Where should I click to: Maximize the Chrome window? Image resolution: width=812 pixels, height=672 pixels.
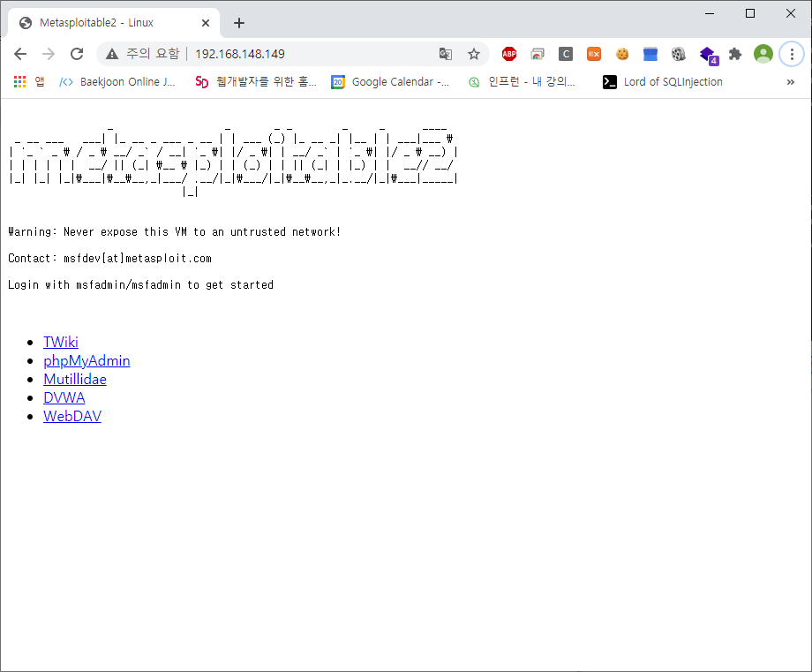750,13
